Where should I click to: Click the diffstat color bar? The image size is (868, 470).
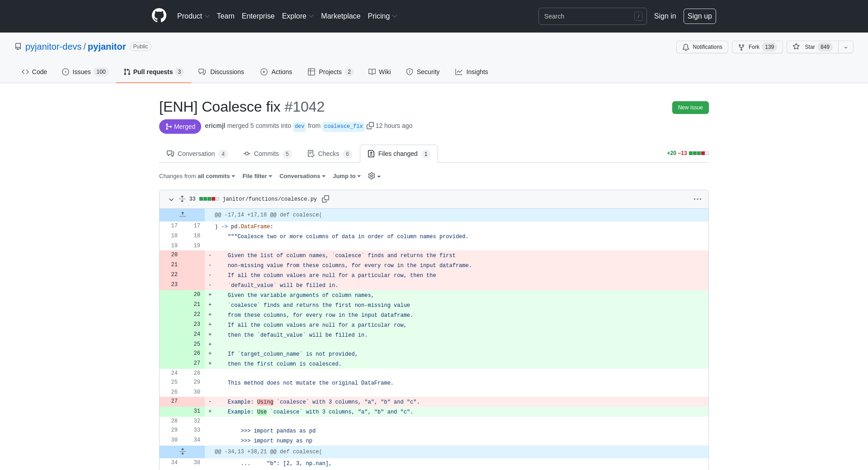[x=698, y=153]
